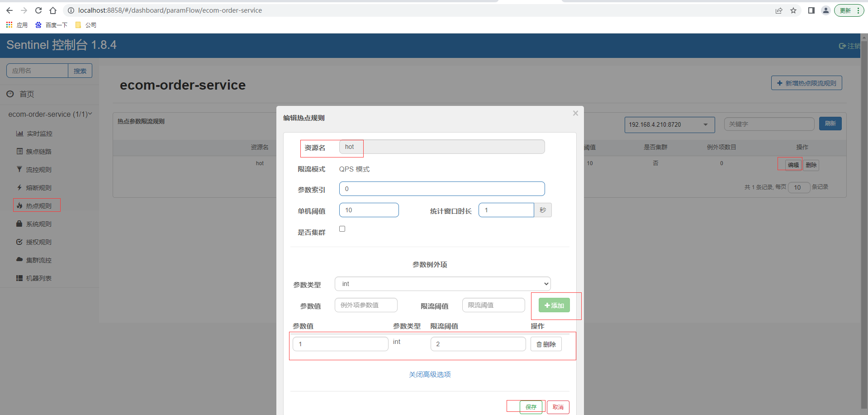This screenshot has width=868, height=415.
Task: Open the browser home page
Action: 53,10
